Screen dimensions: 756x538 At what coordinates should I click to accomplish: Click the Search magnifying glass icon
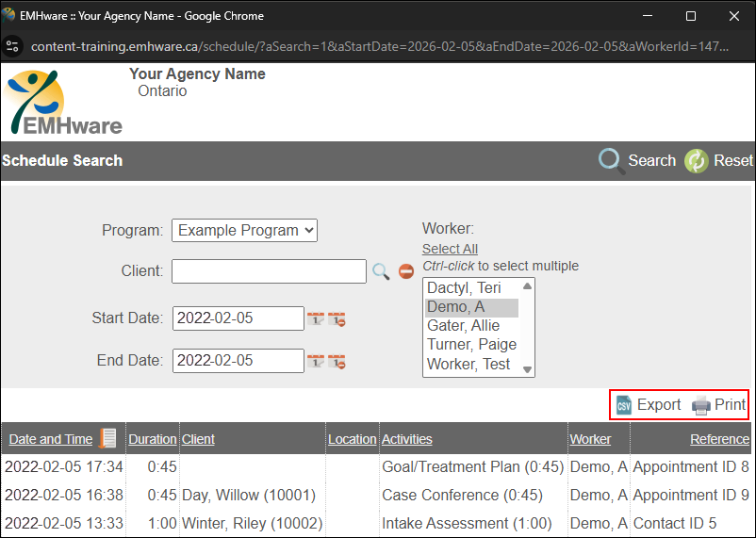click(612, 161)
